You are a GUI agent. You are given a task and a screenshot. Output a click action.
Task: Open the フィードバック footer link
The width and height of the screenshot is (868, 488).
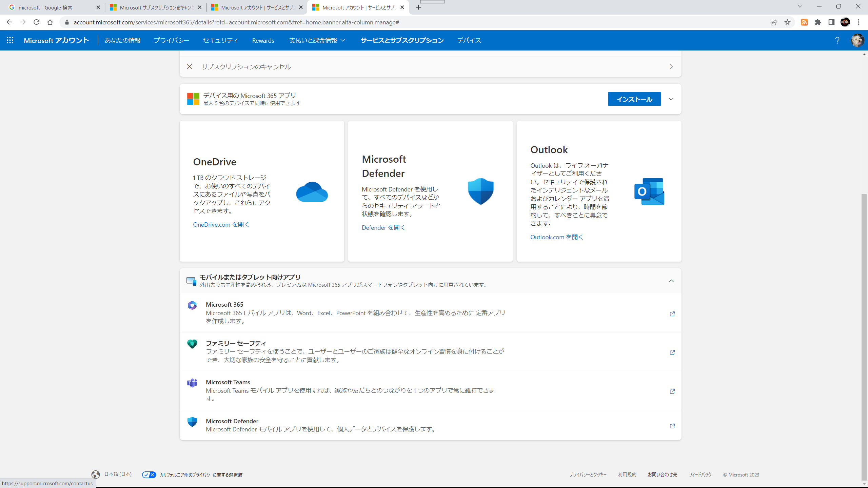click(x=700, y=474)
